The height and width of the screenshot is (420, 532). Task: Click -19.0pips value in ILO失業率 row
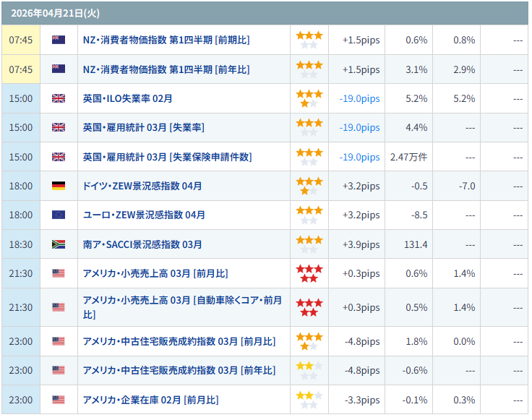coord(359,98)
